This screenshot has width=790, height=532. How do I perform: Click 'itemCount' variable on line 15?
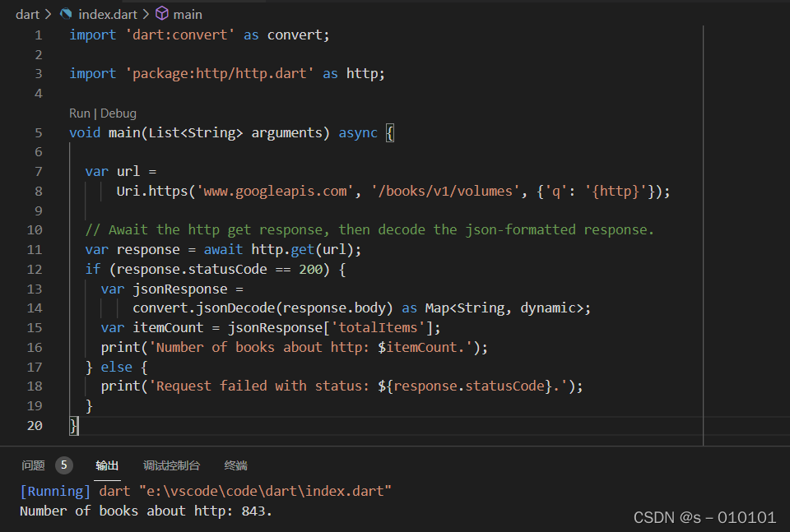click(168, 327)
